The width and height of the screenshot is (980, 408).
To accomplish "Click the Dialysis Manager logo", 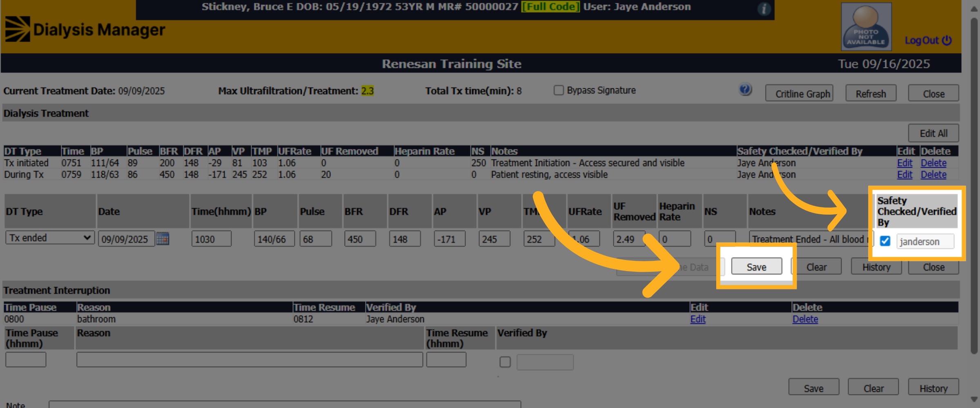I will point(85,29).
